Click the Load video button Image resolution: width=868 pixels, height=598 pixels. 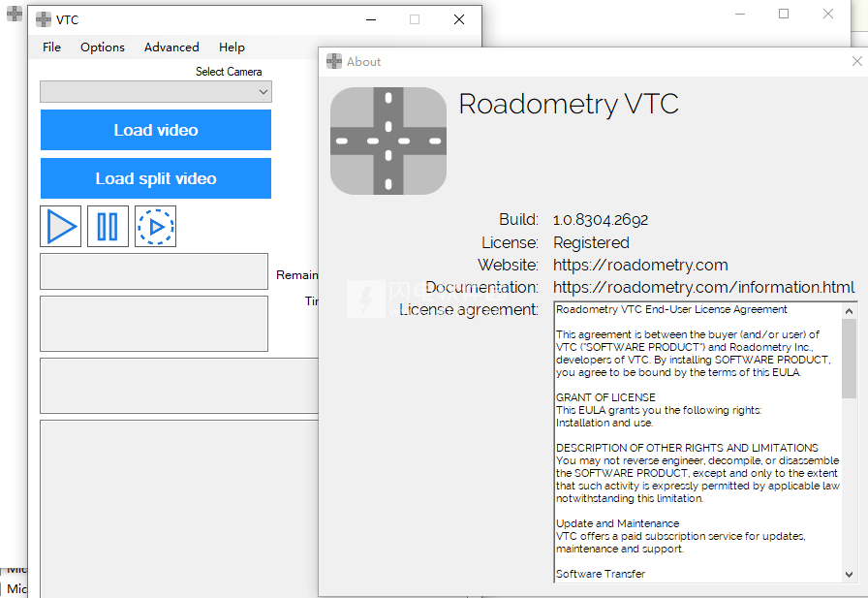[156, 130]
